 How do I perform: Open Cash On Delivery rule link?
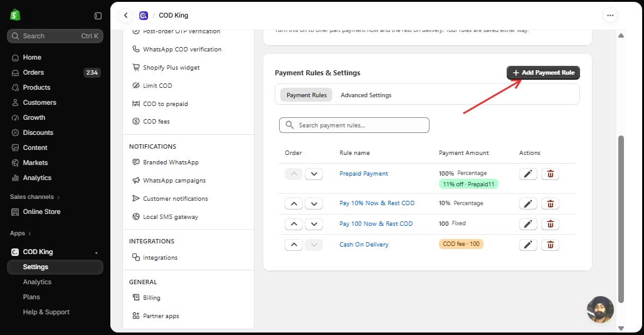coord(364,244)
